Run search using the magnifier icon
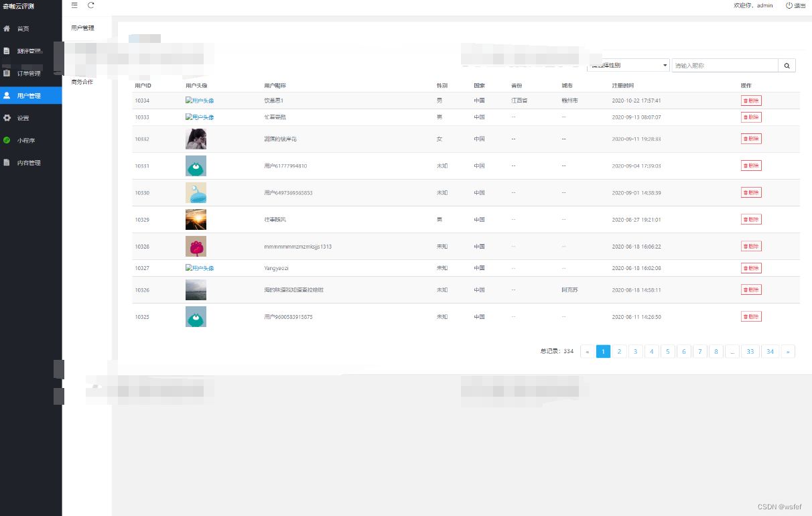The image size is (812, 516). pos(787,65)
